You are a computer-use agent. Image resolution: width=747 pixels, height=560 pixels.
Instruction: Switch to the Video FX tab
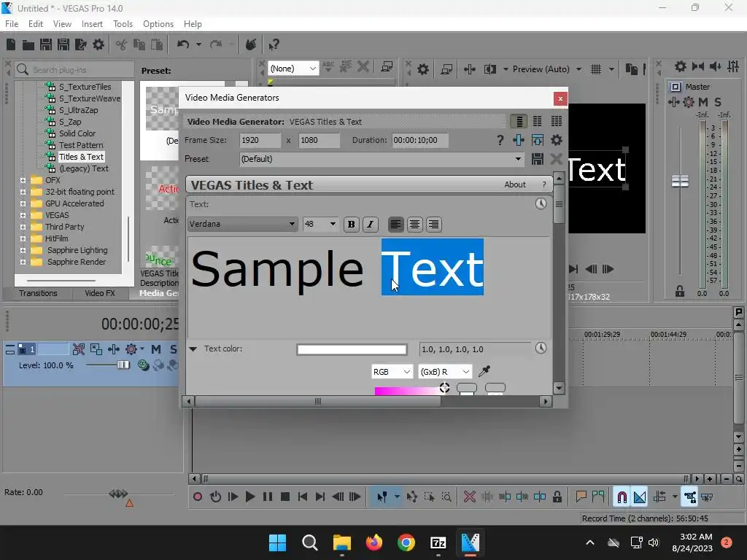pyautogui.click(x=100, y=293)
